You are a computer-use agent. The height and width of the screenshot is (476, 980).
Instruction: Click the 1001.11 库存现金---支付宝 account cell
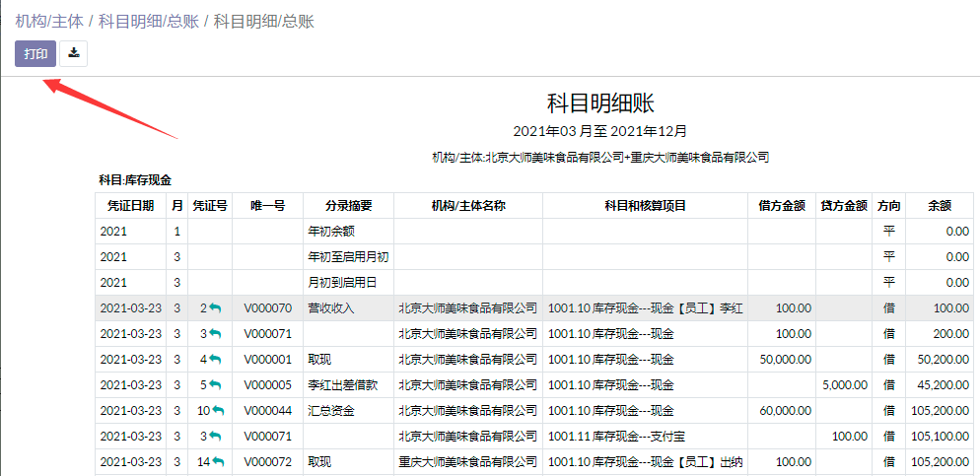click(x=646, y=436)
